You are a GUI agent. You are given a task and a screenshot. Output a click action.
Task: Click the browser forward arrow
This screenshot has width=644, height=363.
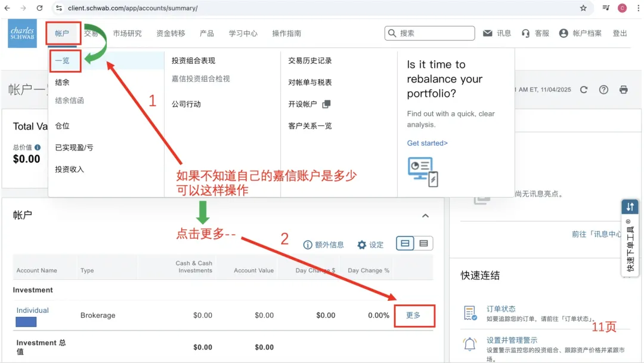pos(23,8)
